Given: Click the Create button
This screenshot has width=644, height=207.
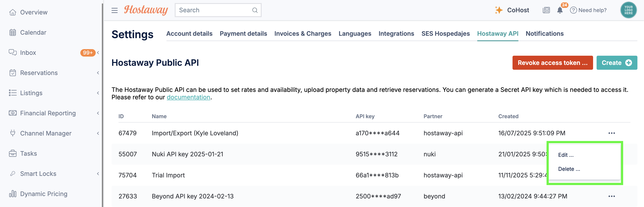Looking at the screenshot, I should [x=617, y=63].
